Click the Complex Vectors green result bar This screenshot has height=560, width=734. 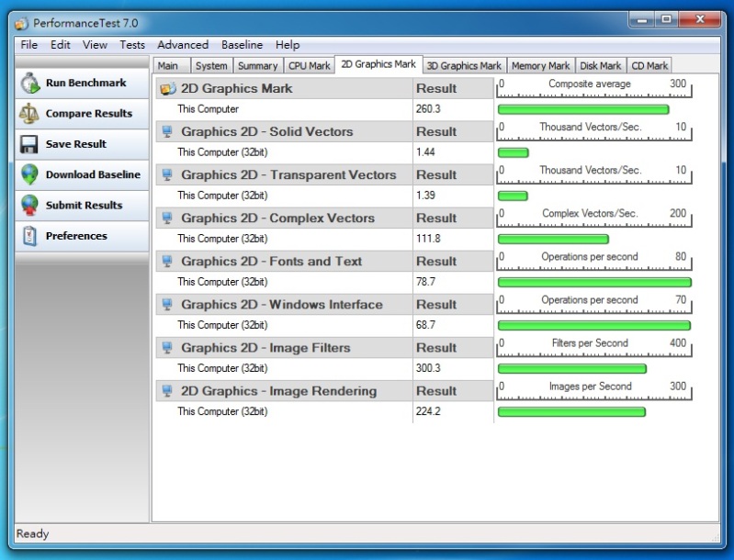pyautogui.click(x=553, y=239)
